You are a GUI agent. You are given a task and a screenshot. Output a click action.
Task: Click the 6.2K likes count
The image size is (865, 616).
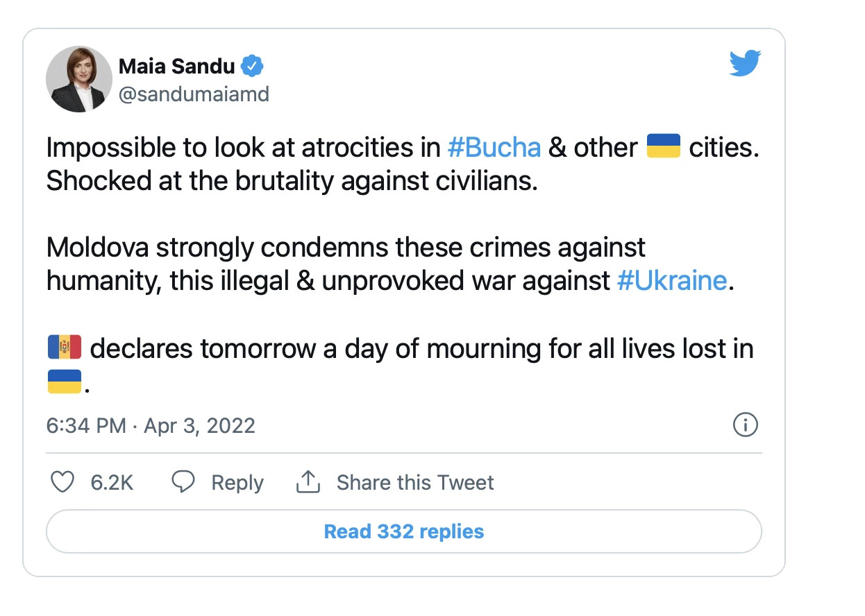112,482
